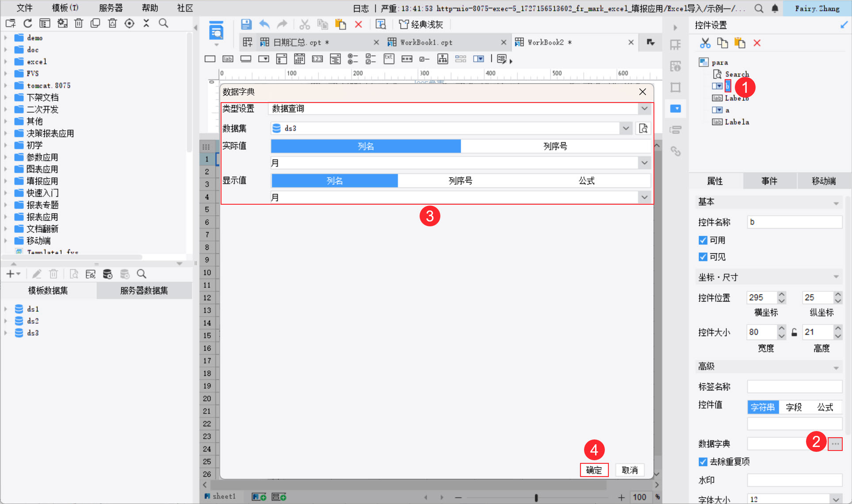This screenshot has height=504, width=852.
Task: Click the 日志 link at top
Action: click(361, 8)
